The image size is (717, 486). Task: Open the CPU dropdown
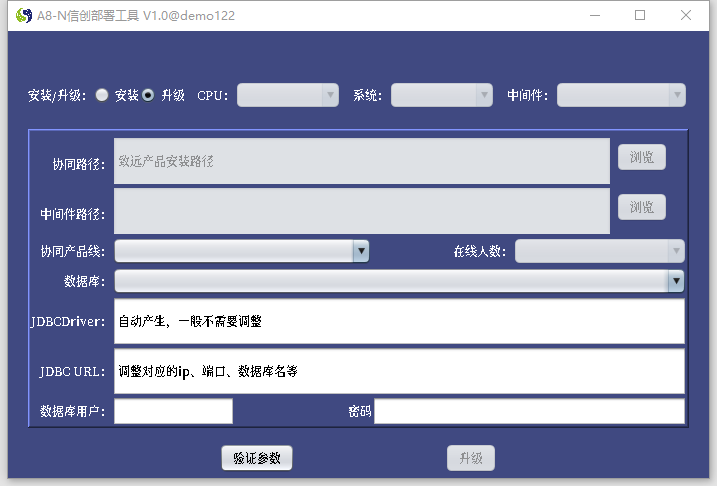tap(288, 95)
